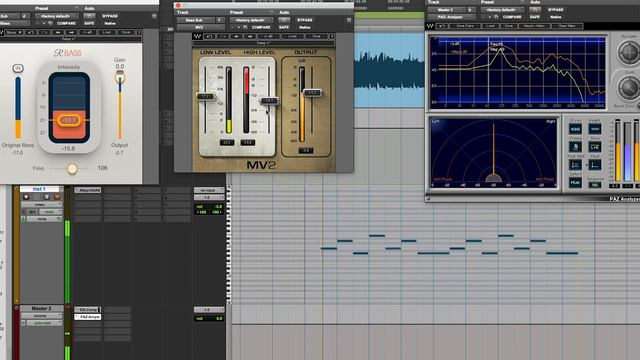Move the RBass Freq slider knob
Image resolution: width=640 pixels, height=360 pixels.
click(x=72, y=168)
